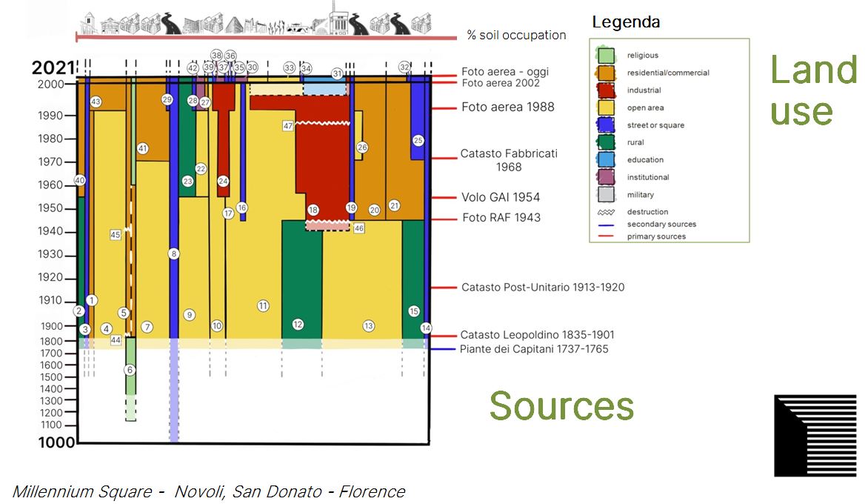Click the 'Legenda' heading
Screen dimensions: 868x504
pos(626,22)
